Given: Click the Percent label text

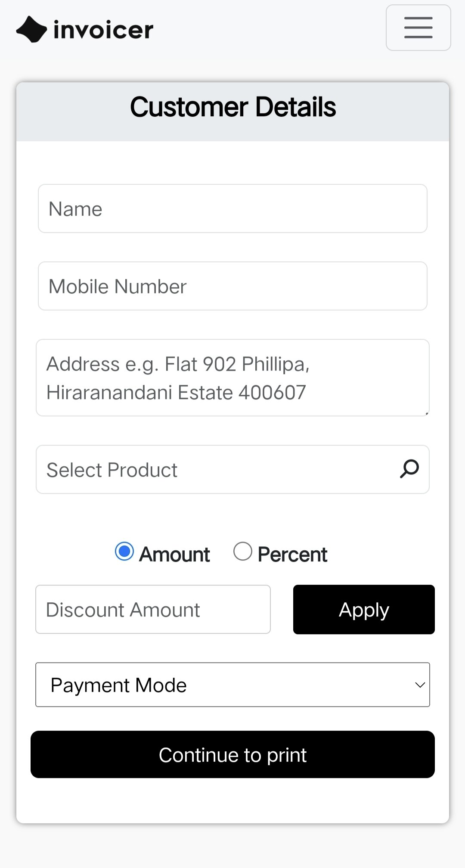Looking at the screenshot, I should pos(292,555).
